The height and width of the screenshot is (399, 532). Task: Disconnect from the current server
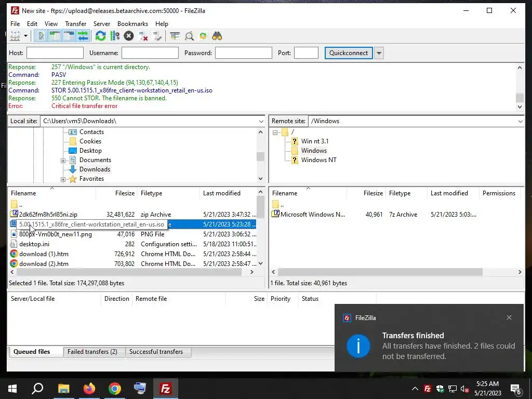click(x=143, y=36)
